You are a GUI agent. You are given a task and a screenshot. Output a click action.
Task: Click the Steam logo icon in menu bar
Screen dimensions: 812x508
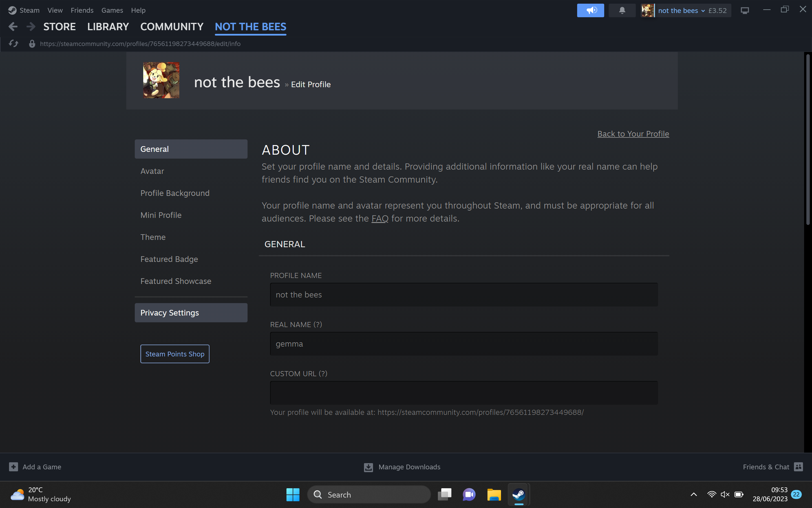coord(12,10)
